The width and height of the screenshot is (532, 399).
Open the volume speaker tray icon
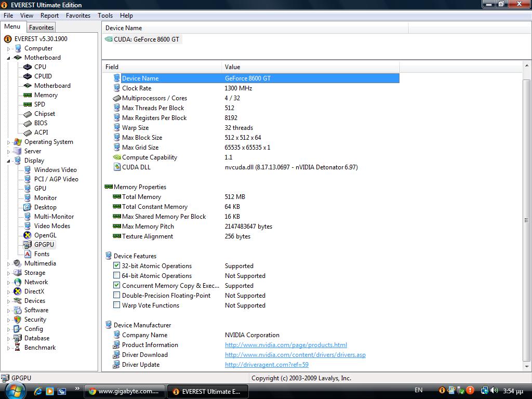(x=494, y=391)
